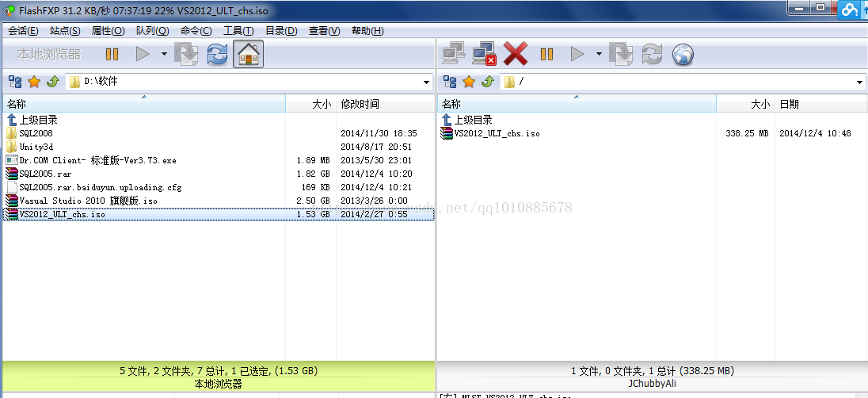The width and height of the screenshot is (868, 398).
Task: Sort local files by 修改时间 column
Action: click(x=385, y=104)
